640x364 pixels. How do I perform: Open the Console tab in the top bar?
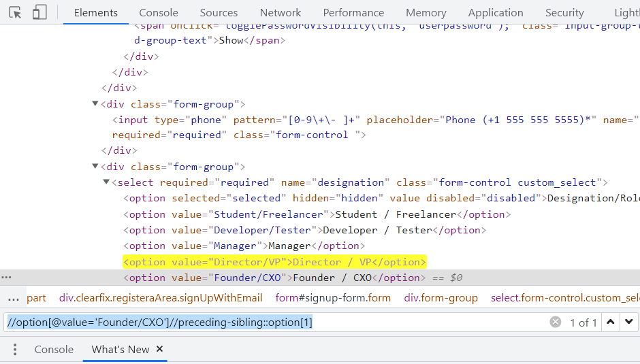click(x=159, y=13)
